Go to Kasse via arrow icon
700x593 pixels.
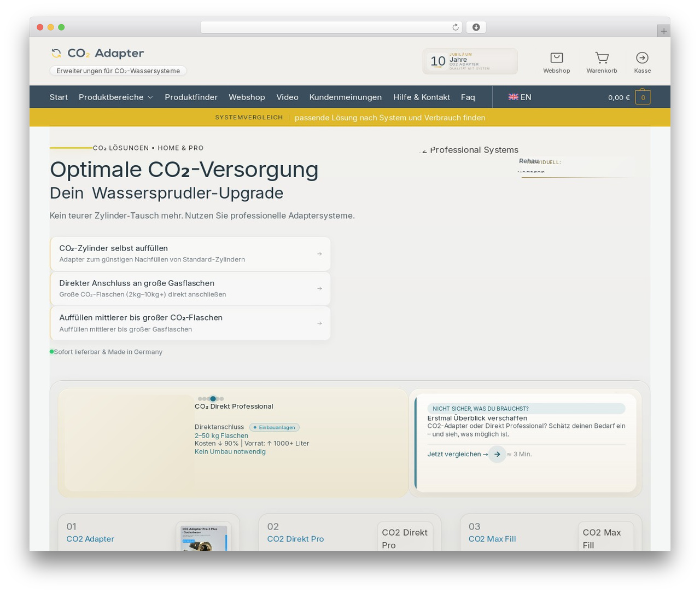coord(642,57)
